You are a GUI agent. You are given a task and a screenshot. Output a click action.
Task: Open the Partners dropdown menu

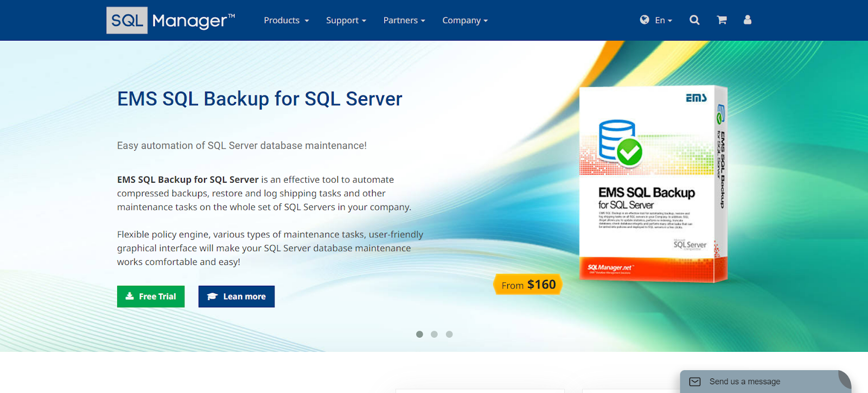click(x=404, y=21)
